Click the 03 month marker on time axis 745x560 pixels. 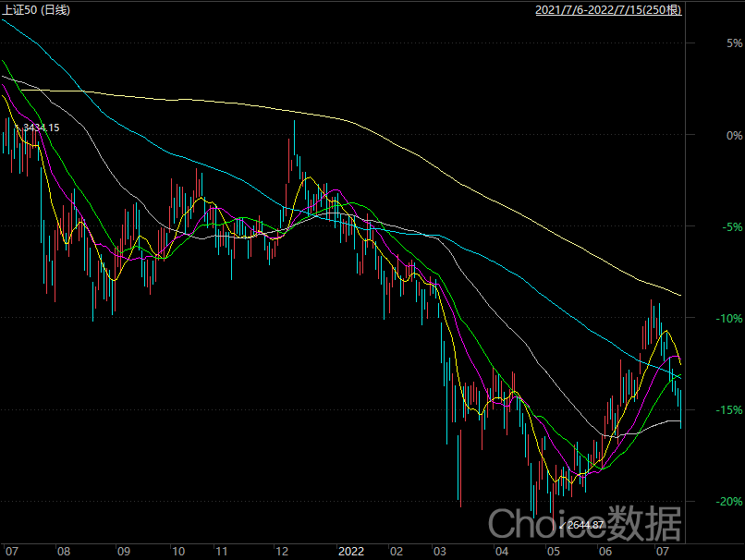pos(439,552)
